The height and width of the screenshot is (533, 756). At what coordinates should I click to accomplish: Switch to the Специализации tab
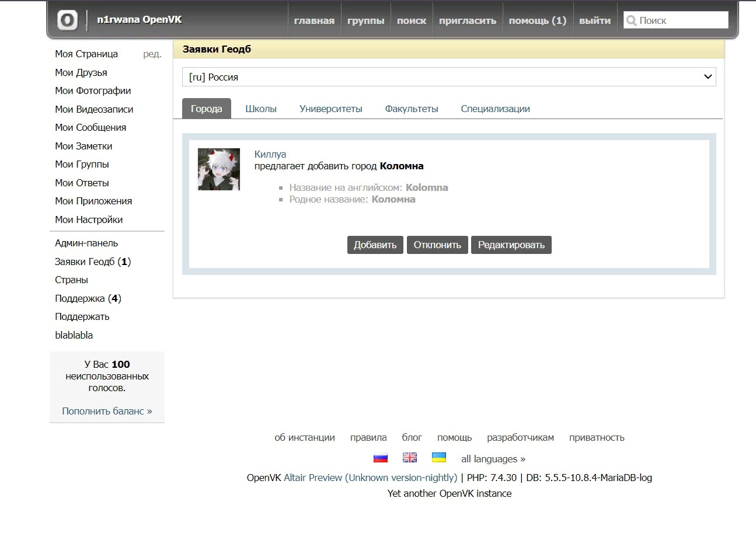(496, 109)
